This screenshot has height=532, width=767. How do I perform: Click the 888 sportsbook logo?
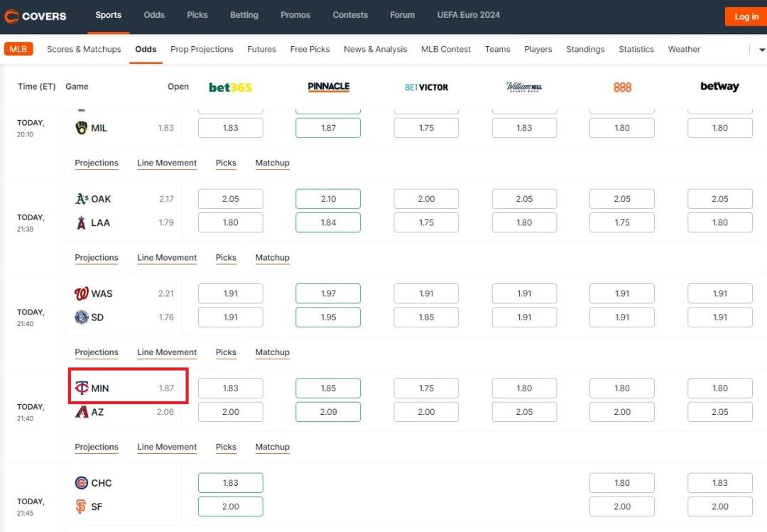point(622,87)
